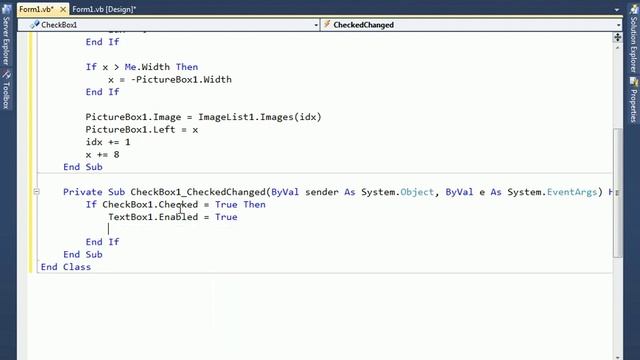Image resolution: width=640 pixels, height=360 pixels.
Task: Click the CheckBox1 object icon in dropdown
Action: pyautogui.click(x=35, y=25)
